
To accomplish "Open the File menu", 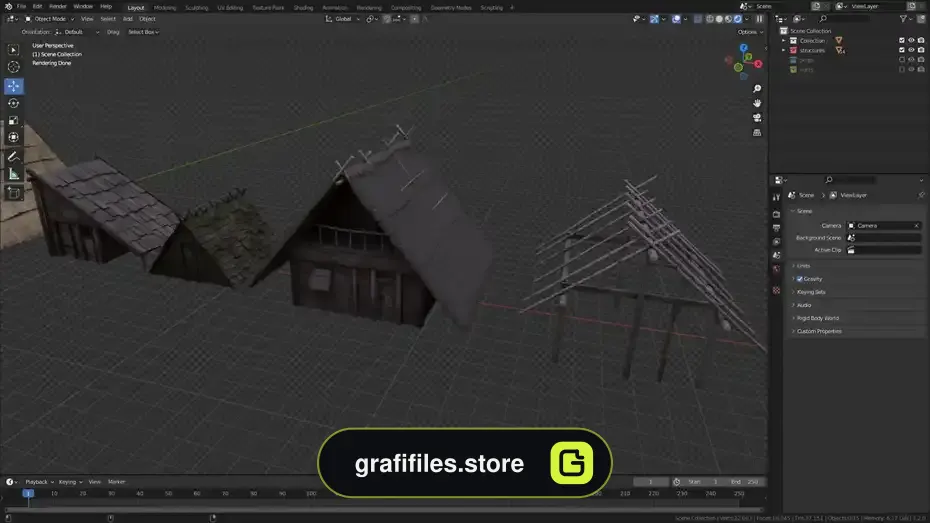I will tap(21, 7).
